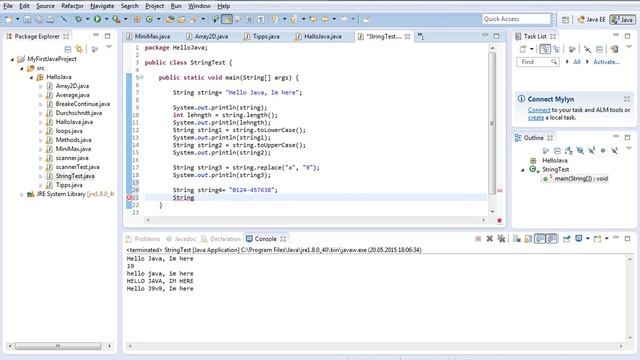The image size is (640, 360).
Task: Select main(String[]) method in Outline
Action: 576,179
